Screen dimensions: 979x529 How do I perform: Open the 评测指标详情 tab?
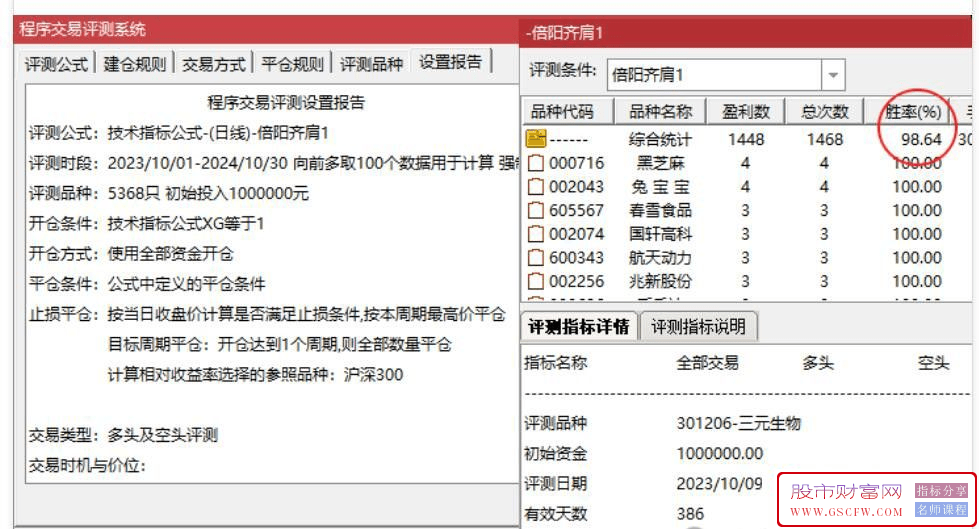point(578,327)
